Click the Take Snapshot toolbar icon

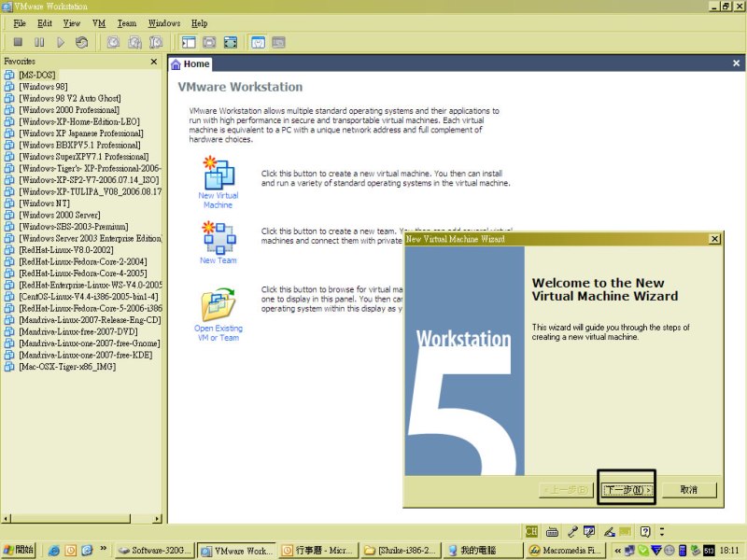point(113,42)
